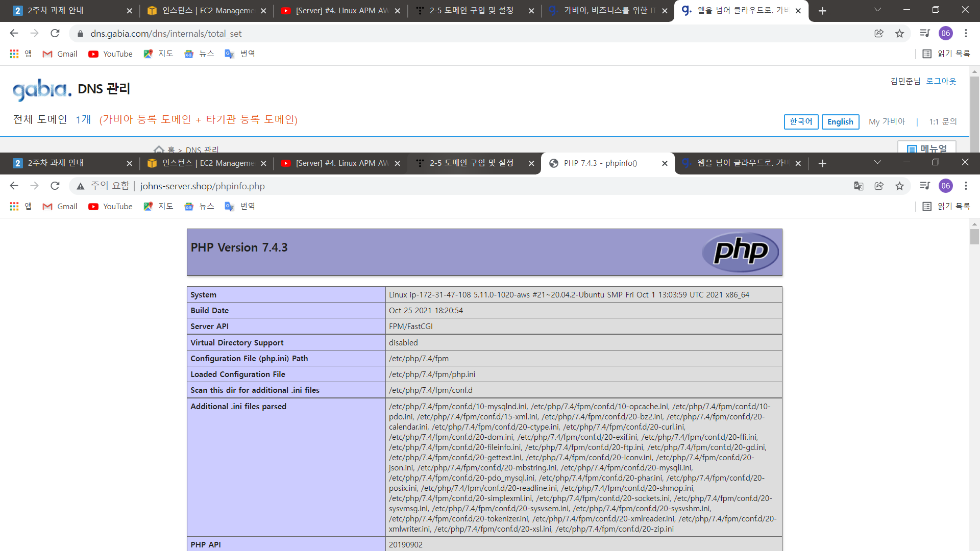Click the share icon in phpinfo address bar
This screenshot has width=980, height=551.
click(x=879, y=186)
